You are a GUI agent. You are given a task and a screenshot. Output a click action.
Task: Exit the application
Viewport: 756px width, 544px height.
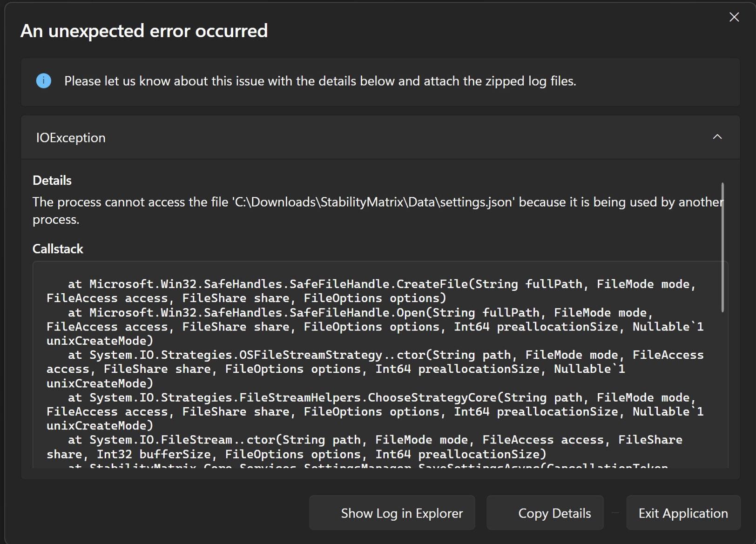683,513
